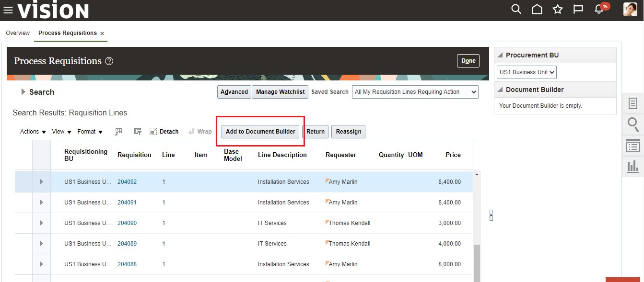
Task: Go to the Home icon
Action: [537, 10]
